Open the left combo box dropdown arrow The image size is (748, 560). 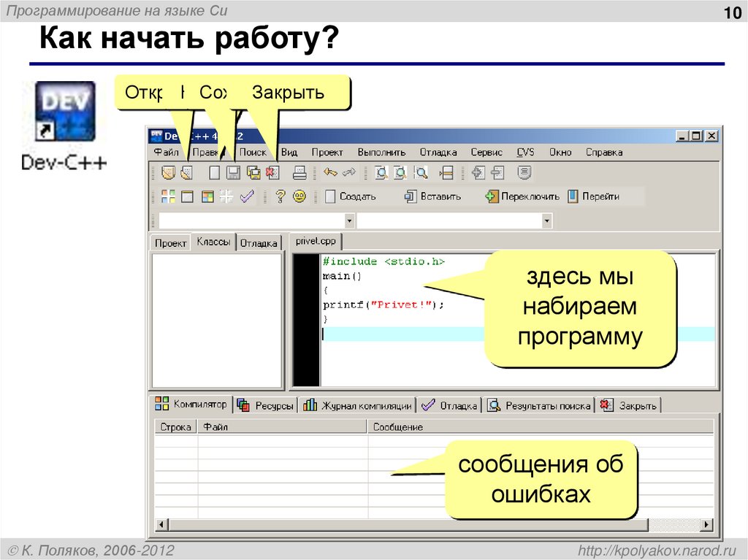point(350,220)
